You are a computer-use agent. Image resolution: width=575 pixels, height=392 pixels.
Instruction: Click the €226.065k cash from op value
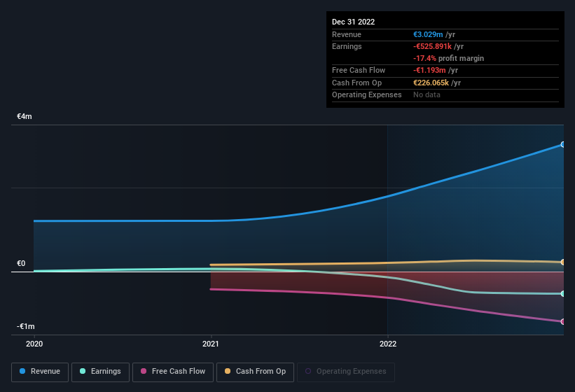(x=431, y=83)
